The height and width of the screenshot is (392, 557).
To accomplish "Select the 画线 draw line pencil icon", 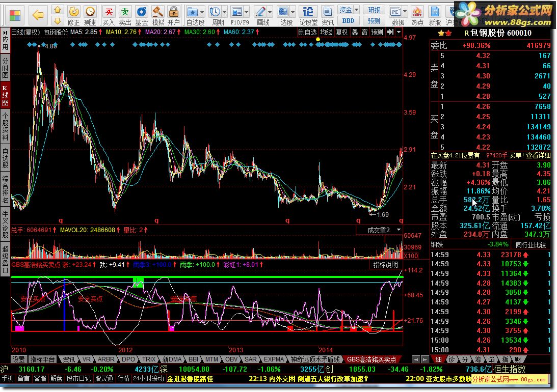I will click(260, 12).
